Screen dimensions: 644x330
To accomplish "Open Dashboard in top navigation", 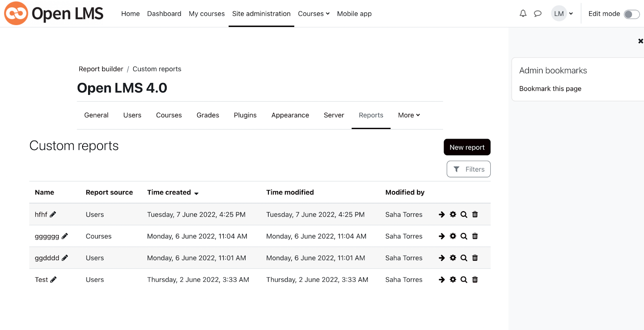I will [x=164, y=14].
